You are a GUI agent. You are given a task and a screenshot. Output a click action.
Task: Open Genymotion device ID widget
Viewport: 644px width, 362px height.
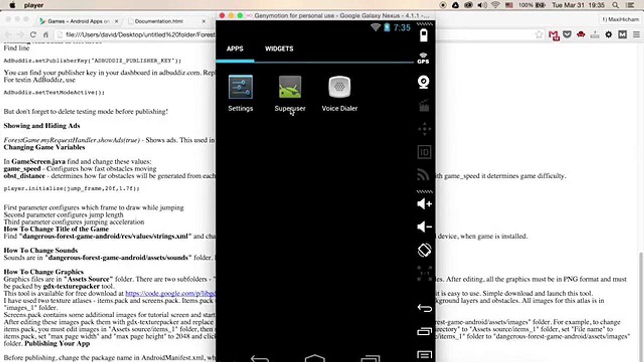[x=424, y=152]
